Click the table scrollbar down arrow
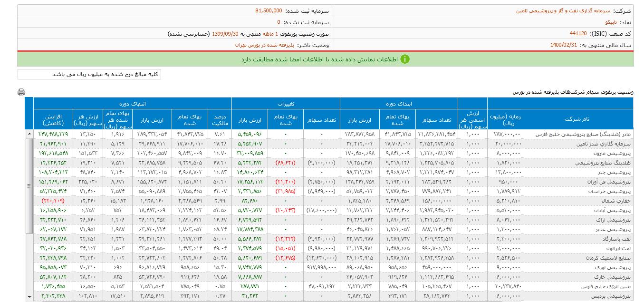 click(29, 296)
